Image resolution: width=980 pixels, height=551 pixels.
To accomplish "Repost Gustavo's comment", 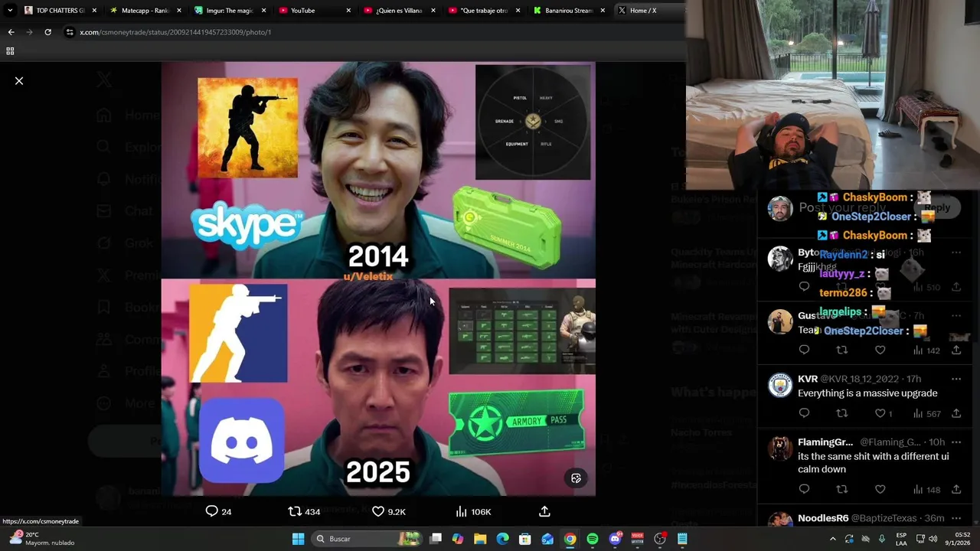I will pos(842,350).
